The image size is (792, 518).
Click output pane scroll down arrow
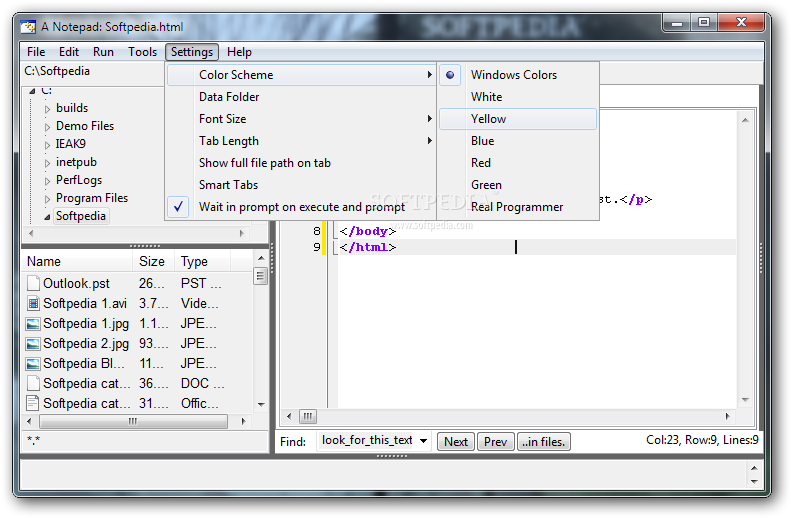tap(754, 482)
